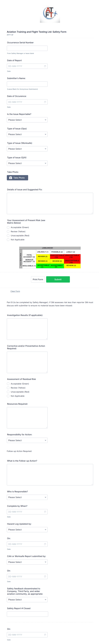Click the Clear Form link

point(15,291)
